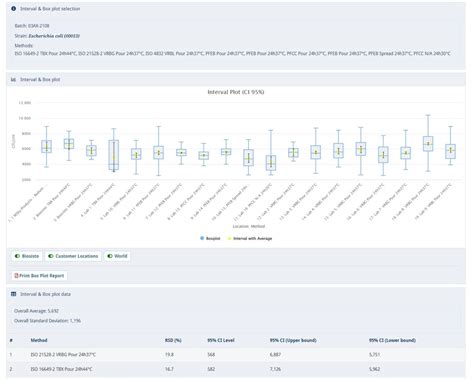This screenshot has width=474, height=380.
Task: Click the '95% CI (Upper bound)' column header
Action: coord(293,340)
